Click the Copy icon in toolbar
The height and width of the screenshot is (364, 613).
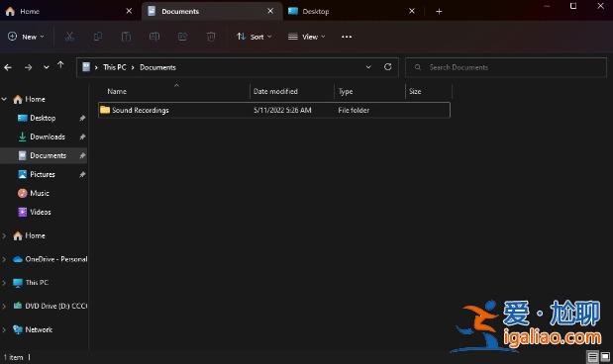point(98,37)
